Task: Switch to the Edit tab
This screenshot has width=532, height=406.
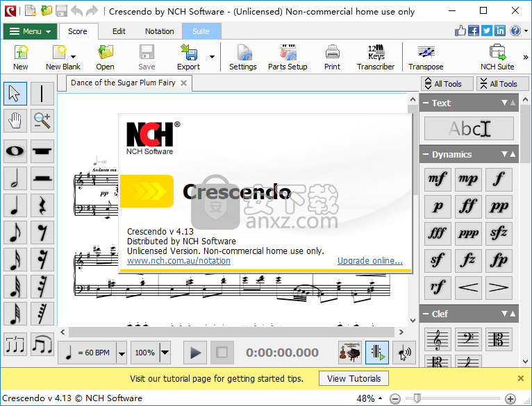Action: coord(119,31)
